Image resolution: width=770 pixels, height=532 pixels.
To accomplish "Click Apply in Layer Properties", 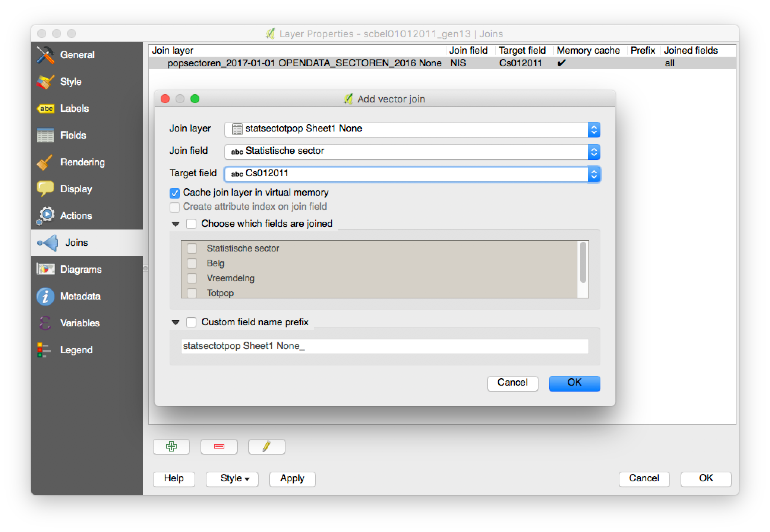I will (292, 479).
